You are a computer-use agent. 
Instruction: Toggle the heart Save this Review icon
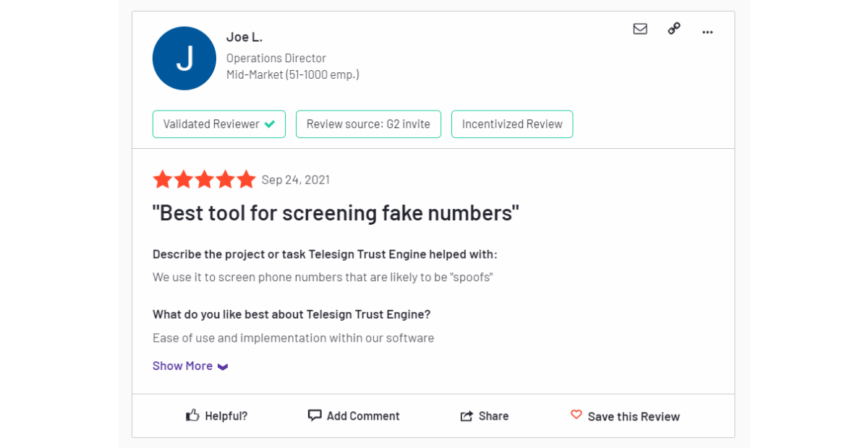click(x=576, y=415)
